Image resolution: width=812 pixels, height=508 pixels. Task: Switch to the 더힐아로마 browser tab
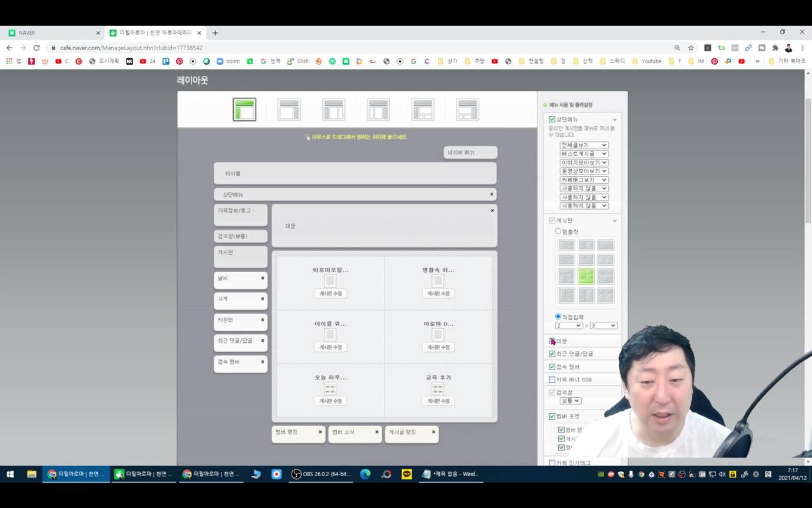pos(156,33)
